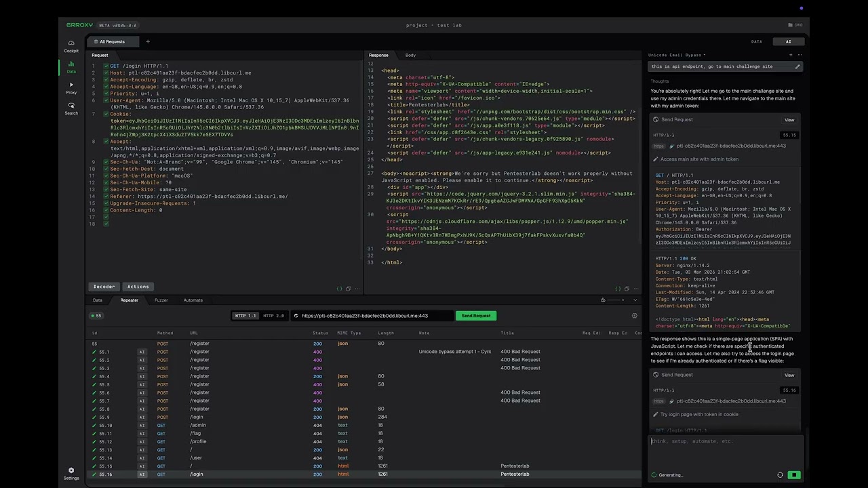Open the Repeater tab
The image size is (868, 488).
tap(129, 300)
